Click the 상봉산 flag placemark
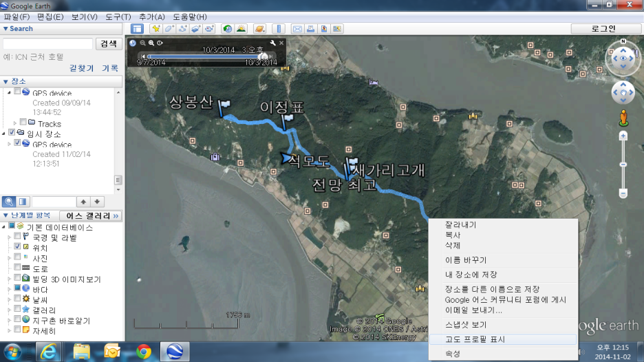The height and width of the screenshot is (362, 644). point(223,108)
